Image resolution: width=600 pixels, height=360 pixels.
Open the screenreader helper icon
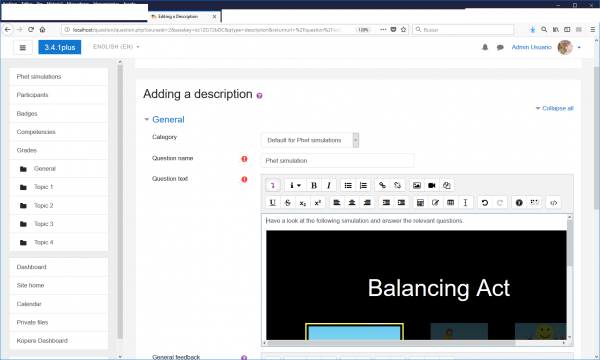click(534, 203)
